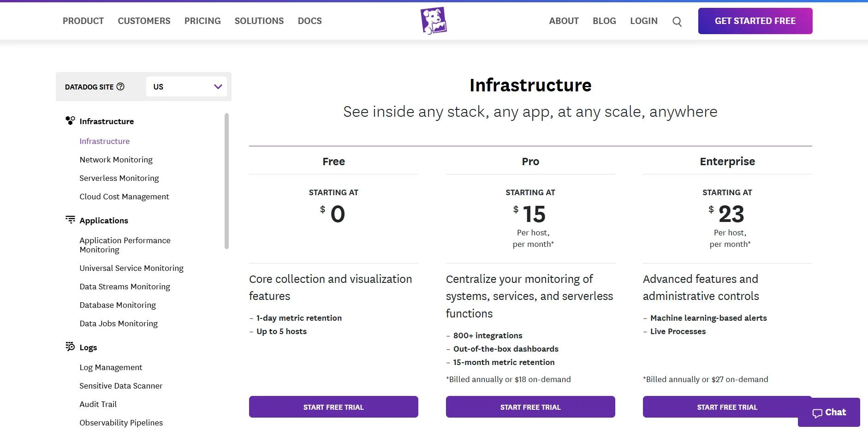868x431 pixels.
Task: Open the Network Monitoring pricing link
Action: [116, 160]
